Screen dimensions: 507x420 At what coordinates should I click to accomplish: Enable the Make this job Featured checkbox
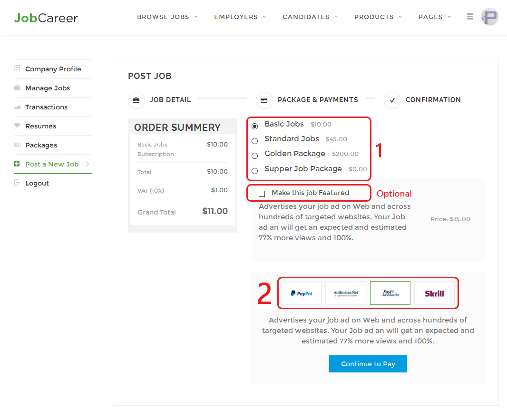coord(262,194)
